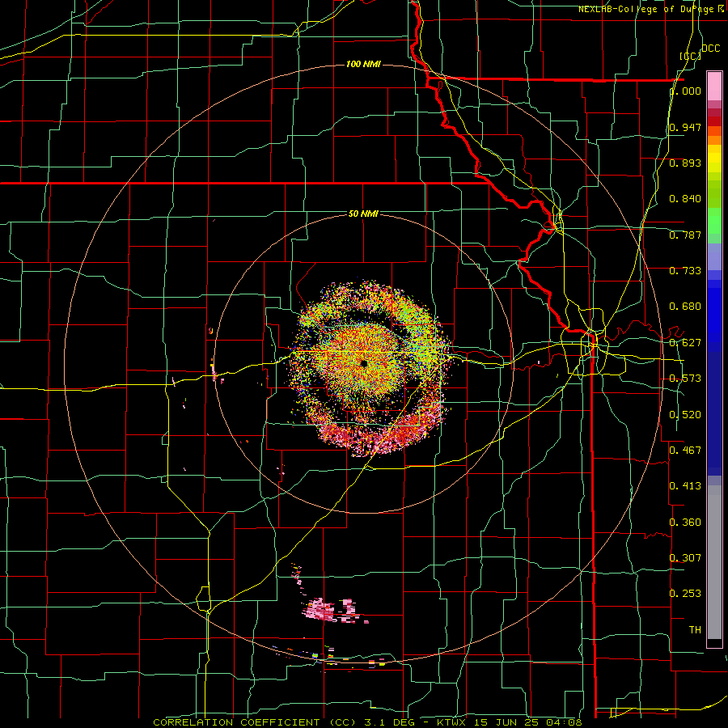
Task: Click the '0.893' legend value
Action: coord(685,163)
